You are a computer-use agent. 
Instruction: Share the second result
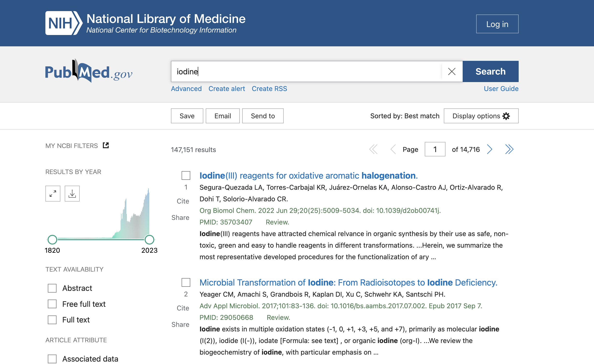pyautogui.click(x=180, y=324)
